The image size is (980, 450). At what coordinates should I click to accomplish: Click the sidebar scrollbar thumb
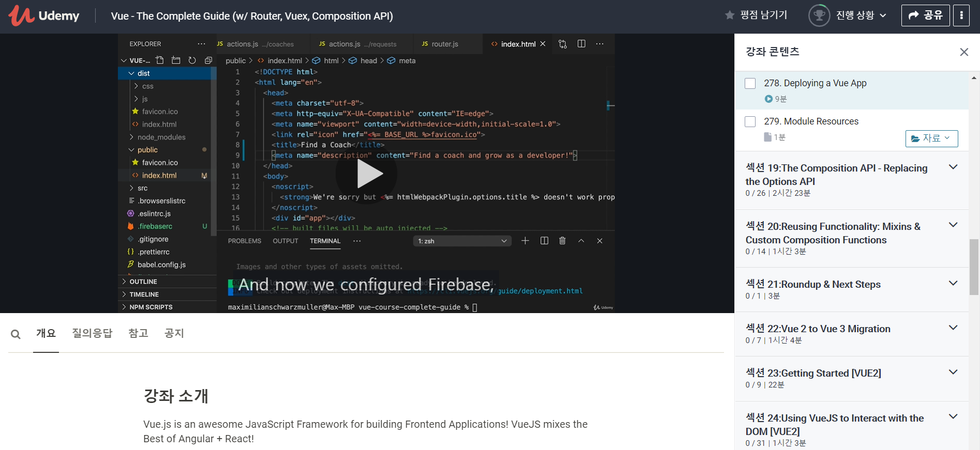click(x=974, y=267)
